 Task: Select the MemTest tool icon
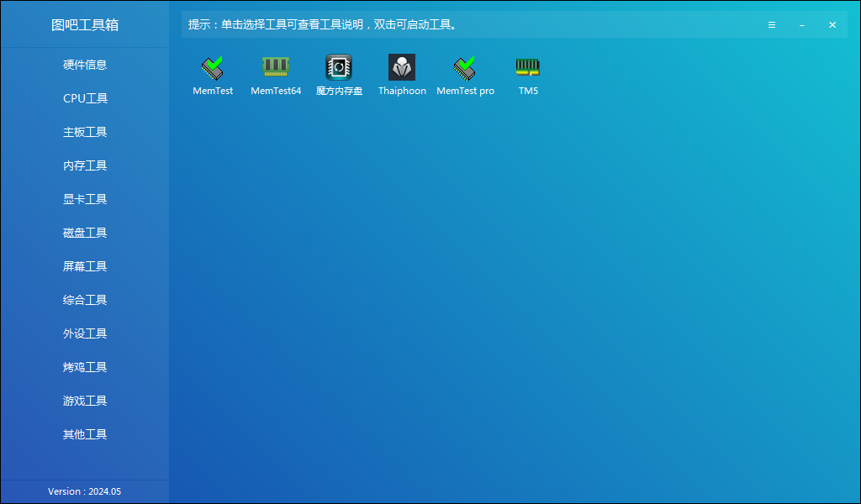(213, 68)
